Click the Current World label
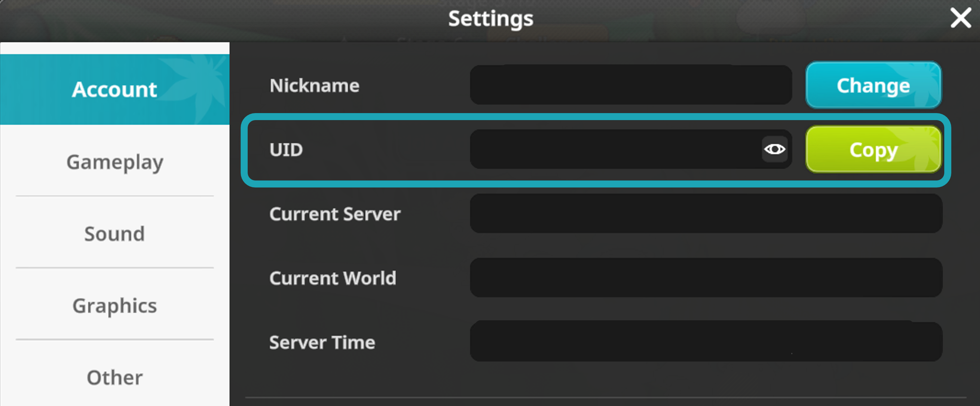The image size is (980, 406). (332, 278)
